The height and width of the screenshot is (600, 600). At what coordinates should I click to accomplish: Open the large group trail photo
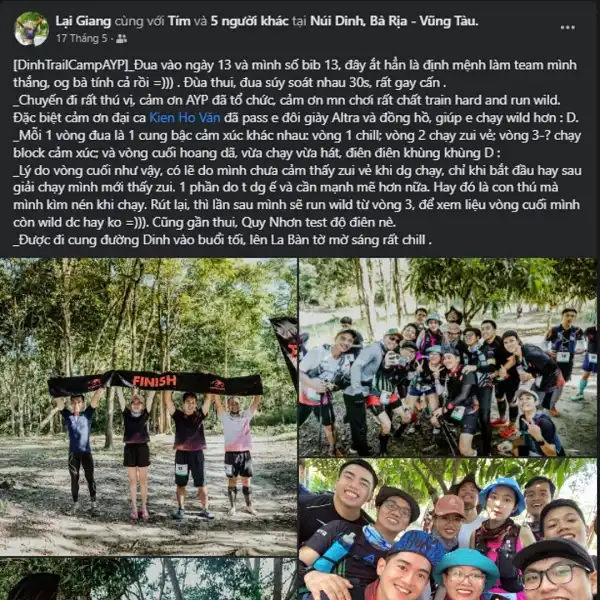coord(447,357)
